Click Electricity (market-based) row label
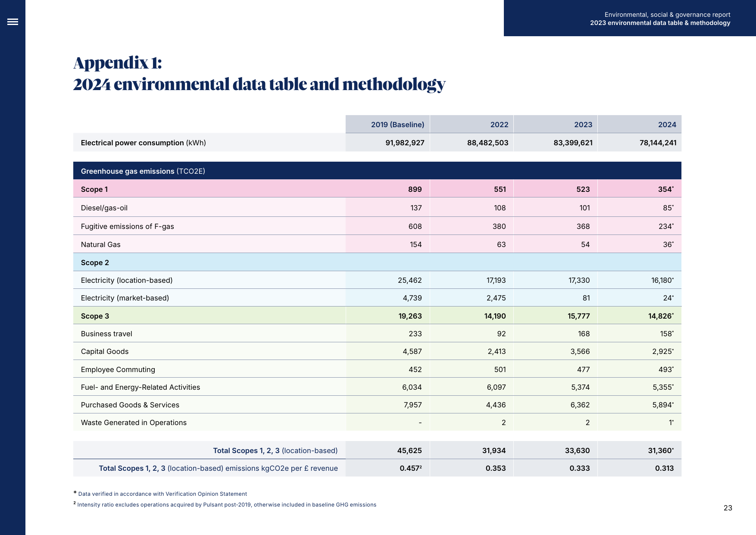The width and height of the screenshot is (756, 535). click(x=125, y=298)
